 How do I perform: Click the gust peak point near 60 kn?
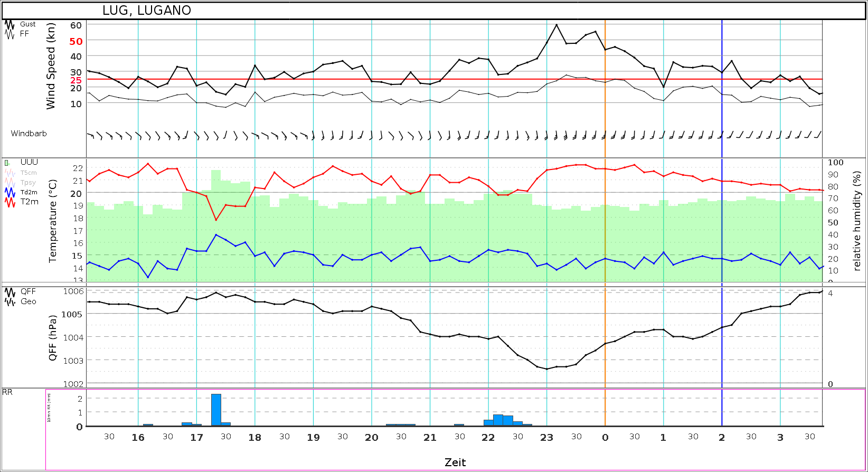point(556,25)
